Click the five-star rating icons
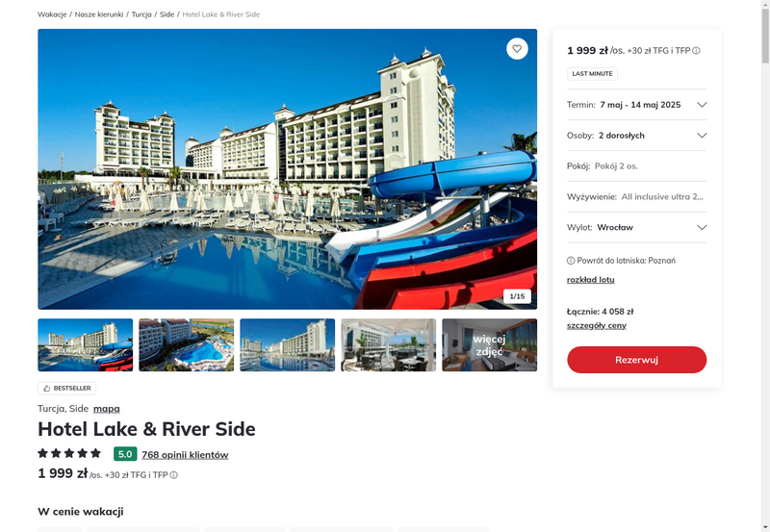770x532 pixels. click(69, 453)
